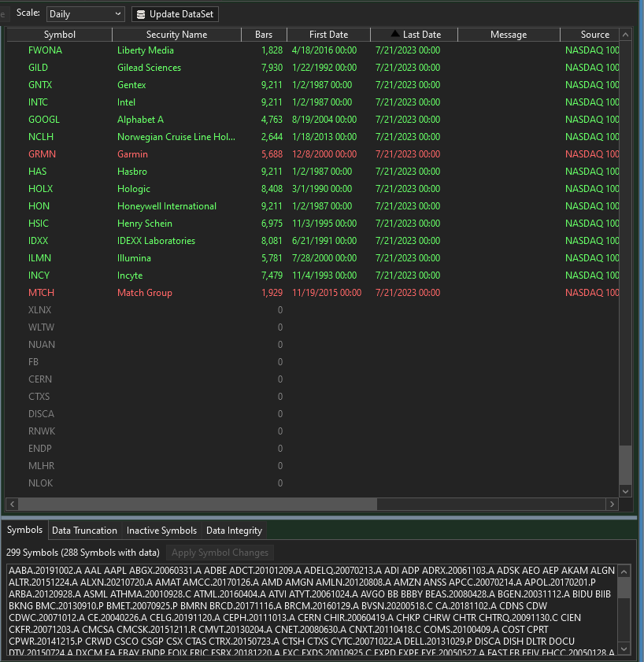Select the MTCH Match Group row
The height and width of the screenshot is (662, 644).
[x=157, y=293]
